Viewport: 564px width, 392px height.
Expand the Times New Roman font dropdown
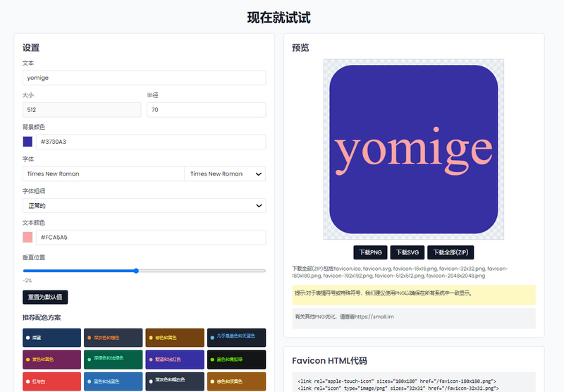coord(224,173)
